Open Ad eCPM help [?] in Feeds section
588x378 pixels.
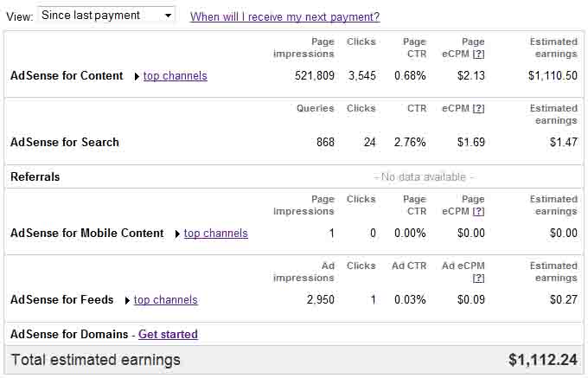(478, 279)
